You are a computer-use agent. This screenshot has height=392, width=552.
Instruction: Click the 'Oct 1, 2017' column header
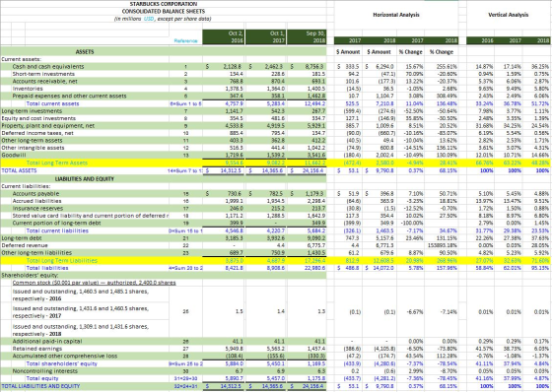coord(266,37)
